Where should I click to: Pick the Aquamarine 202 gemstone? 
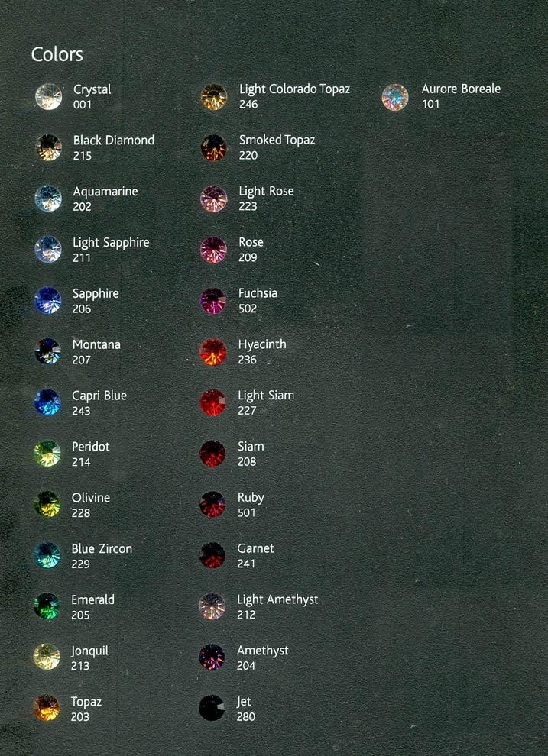click(x=48, y=199)
